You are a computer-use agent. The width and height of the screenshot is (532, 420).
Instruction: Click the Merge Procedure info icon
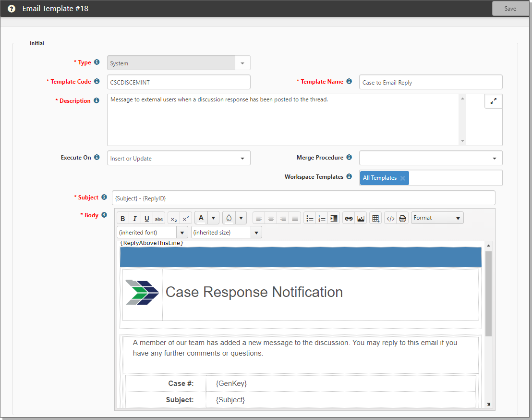(349, 157)
